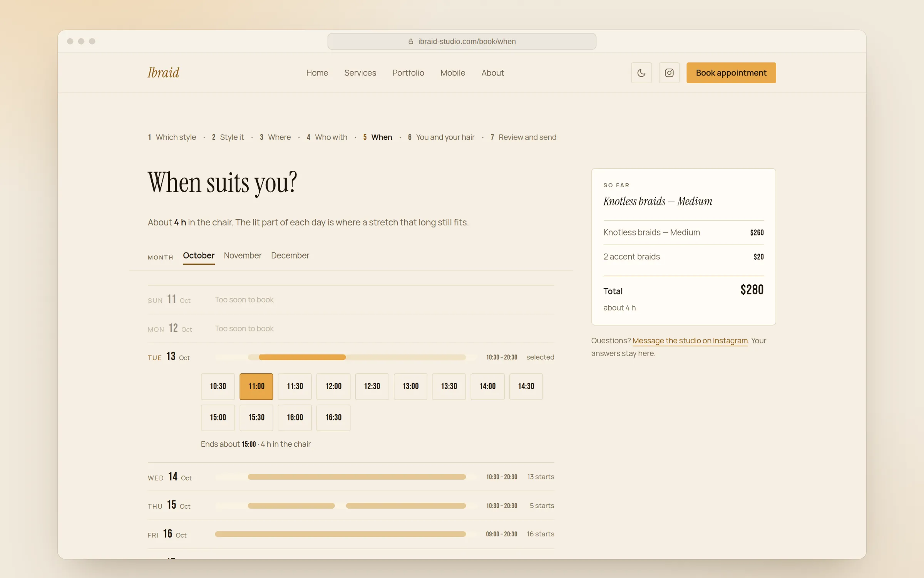Switch to the November month tab
The width and height of the screenshot is (924, 578).
click(x=243, y=255)
